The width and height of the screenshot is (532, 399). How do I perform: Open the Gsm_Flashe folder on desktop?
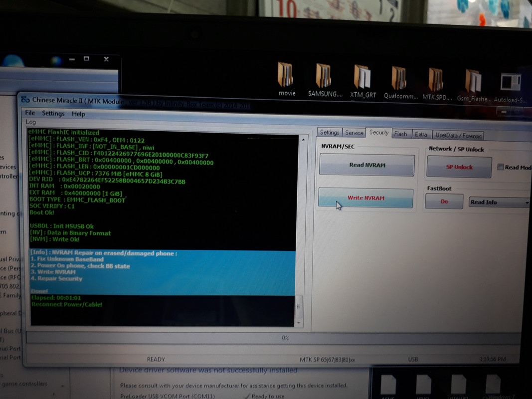474,85
